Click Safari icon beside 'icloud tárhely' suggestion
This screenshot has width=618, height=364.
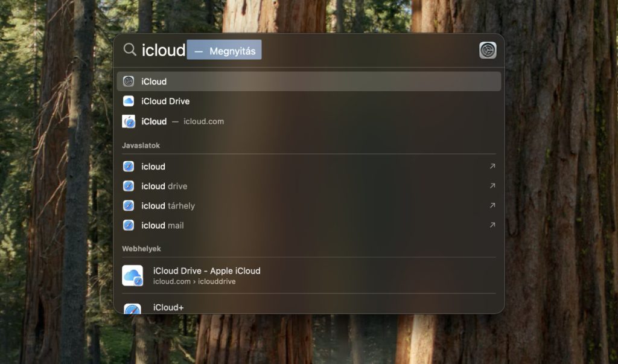(x=129, y=205)
